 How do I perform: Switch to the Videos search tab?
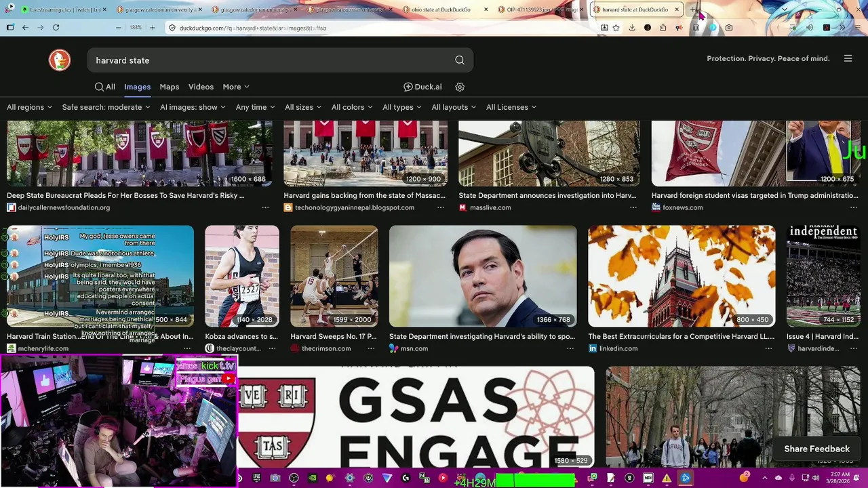[x=201, y=87]
